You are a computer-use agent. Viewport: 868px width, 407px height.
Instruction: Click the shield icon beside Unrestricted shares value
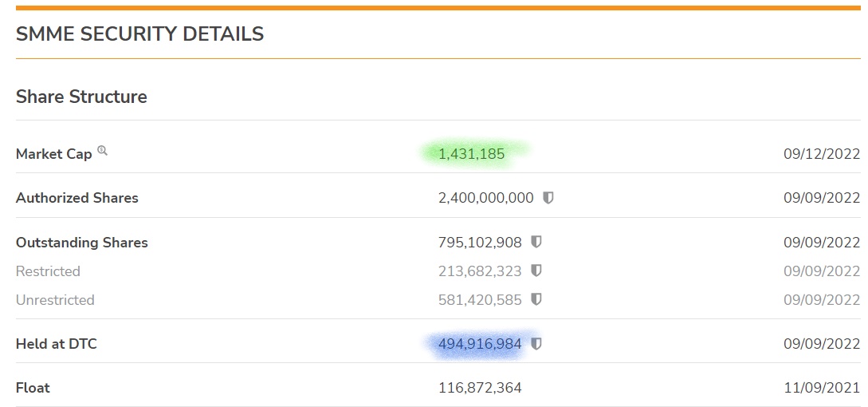click(536, 299)
